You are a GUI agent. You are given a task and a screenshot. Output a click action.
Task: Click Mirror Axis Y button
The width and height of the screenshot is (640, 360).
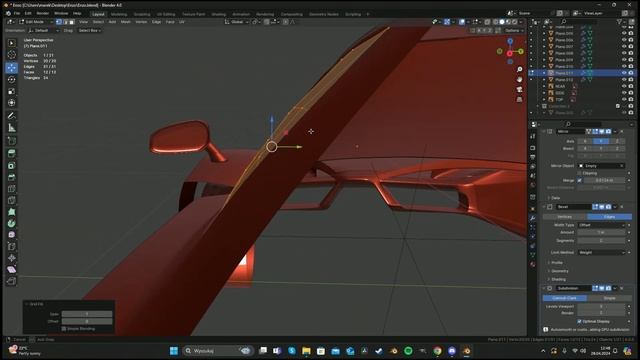[x=601, y=141]
